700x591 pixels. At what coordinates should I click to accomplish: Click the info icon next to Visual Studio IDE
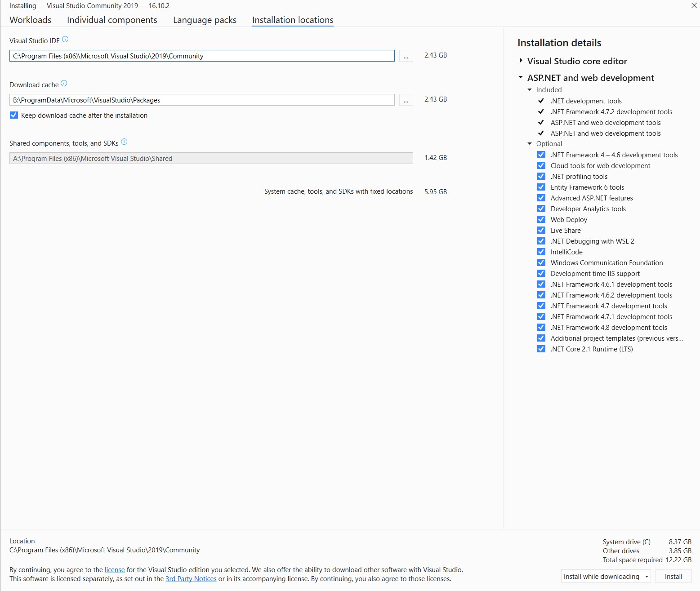tap(65, 40)
